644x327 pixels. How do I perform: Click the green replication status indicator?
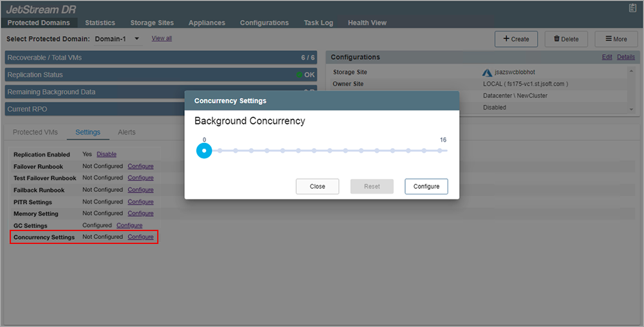click(x=299, y=75)
